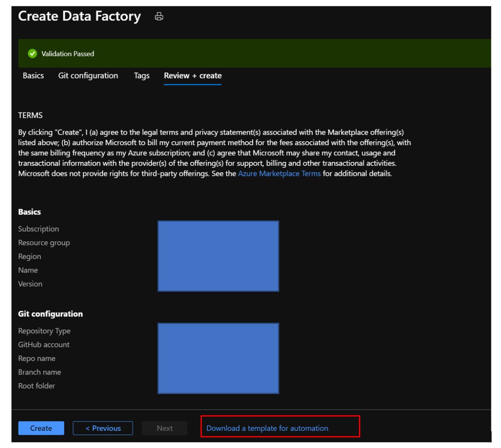Switch to the Basics tab
This screenshot has width=501, height=448.
coord(33,76)
